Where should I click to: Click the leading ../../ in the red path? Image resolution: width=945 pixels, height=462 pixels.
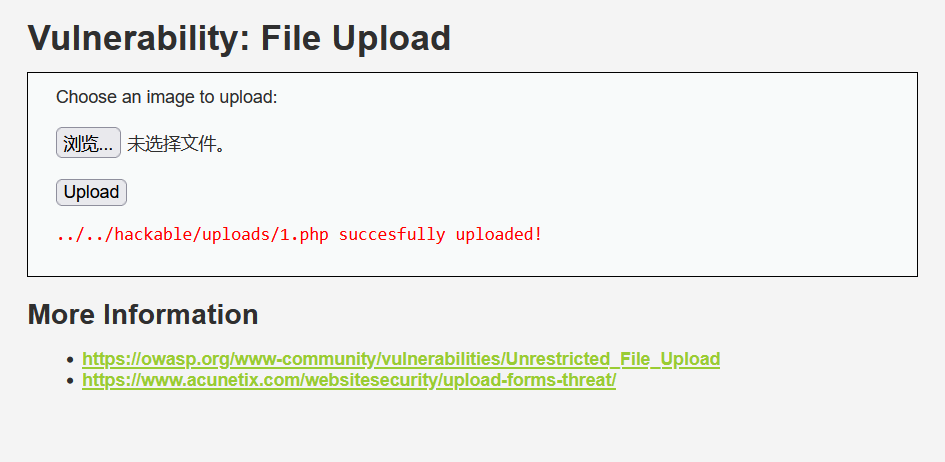click(x=85, y=234)
